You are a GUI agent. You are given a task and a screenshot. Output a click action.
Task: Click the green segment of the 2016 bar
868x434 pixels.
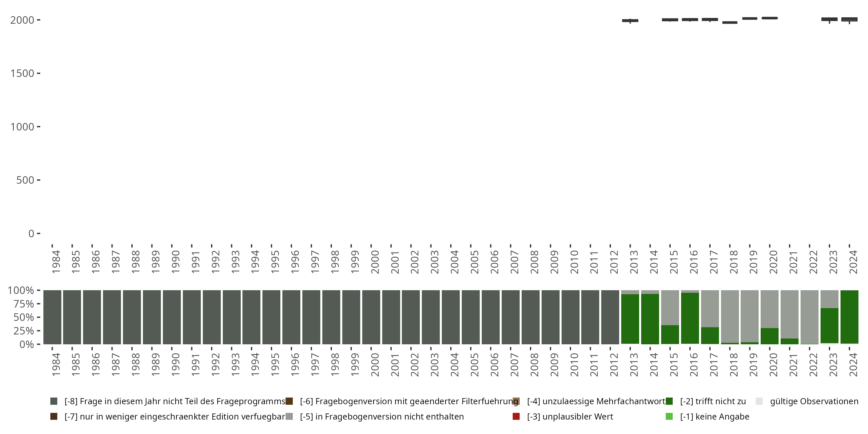click(690, 319)
